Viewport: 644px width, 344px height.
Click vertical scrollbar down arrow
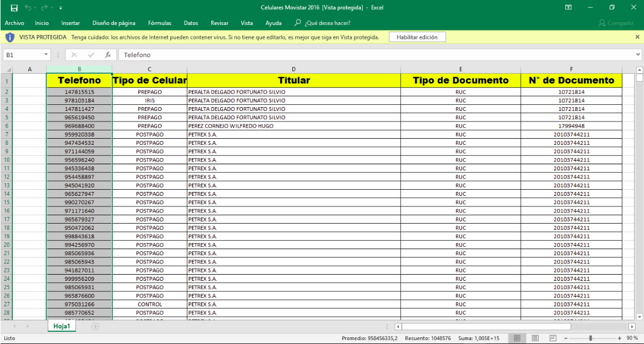click(639, 316)
